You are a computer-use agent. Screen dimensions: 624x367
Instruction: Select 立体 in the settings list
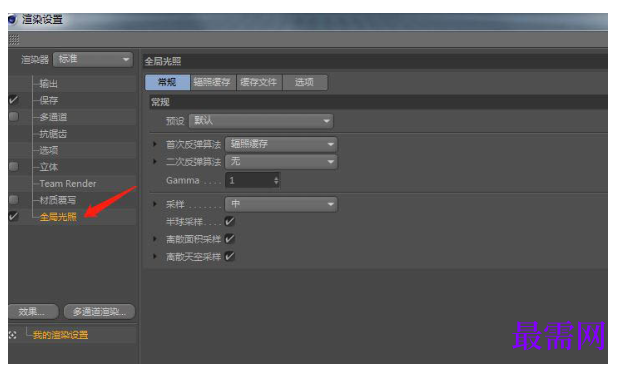coord(49,167)
